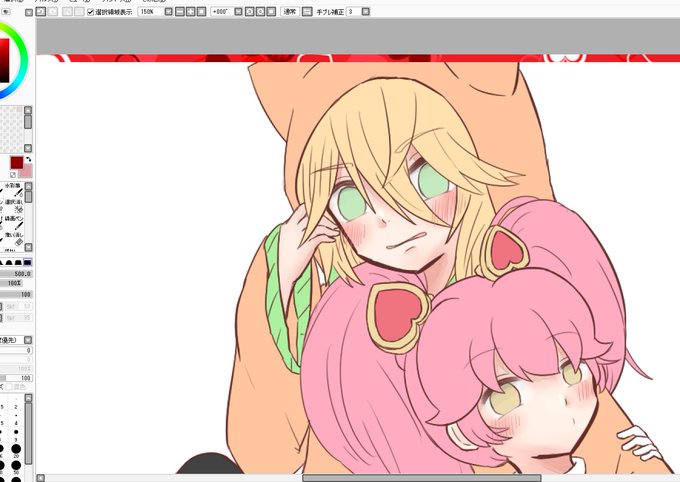Click the dark red foreground color swatch
This screenshot has width=680, height=482.
[17, 163]
